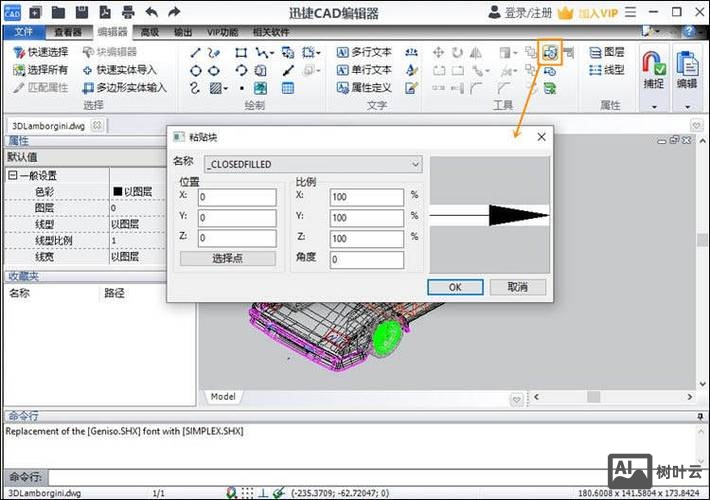The width and height of the screenshot is (710, 500).
Task: Click the 选择点 pick point button
Action: coord(228,259)
